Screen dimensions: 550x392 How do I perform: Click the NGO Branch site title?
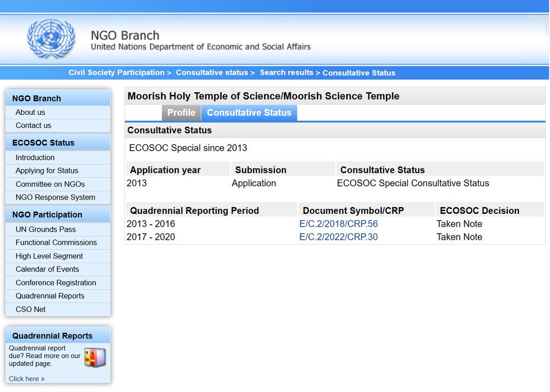pyautogui.click(x=125, y=35)
